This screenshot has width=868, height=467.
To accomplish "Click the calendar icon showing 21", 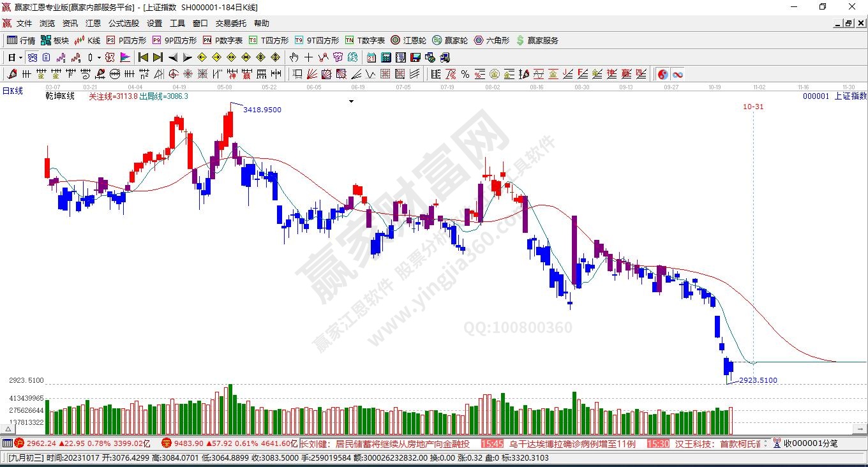I will pos(371,57).
